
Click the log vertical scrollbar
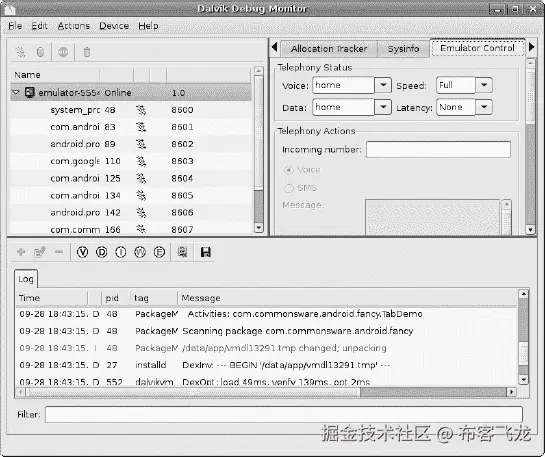[523, 336]
